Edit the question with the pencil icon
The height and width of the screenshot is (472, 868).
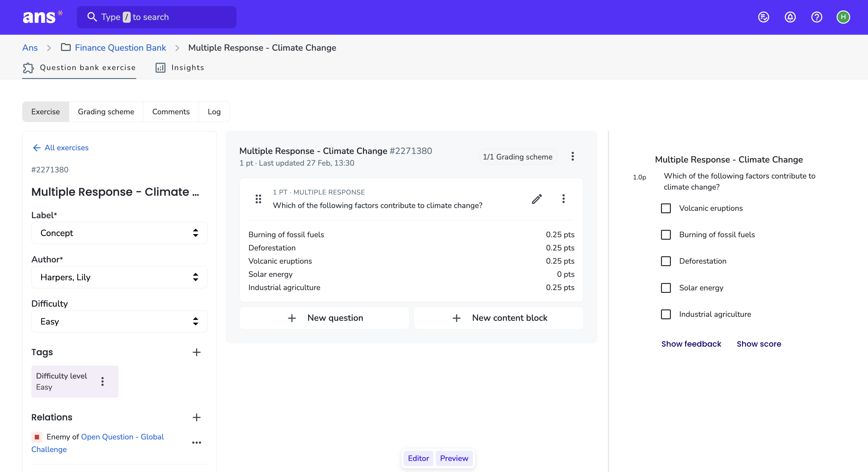pos(537,199)
